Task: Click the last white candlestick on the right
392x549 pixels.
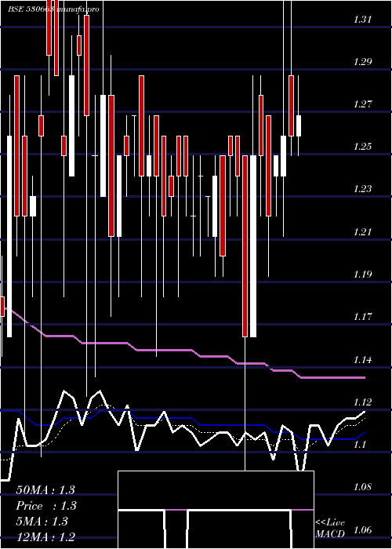Action: click(299, 125)
